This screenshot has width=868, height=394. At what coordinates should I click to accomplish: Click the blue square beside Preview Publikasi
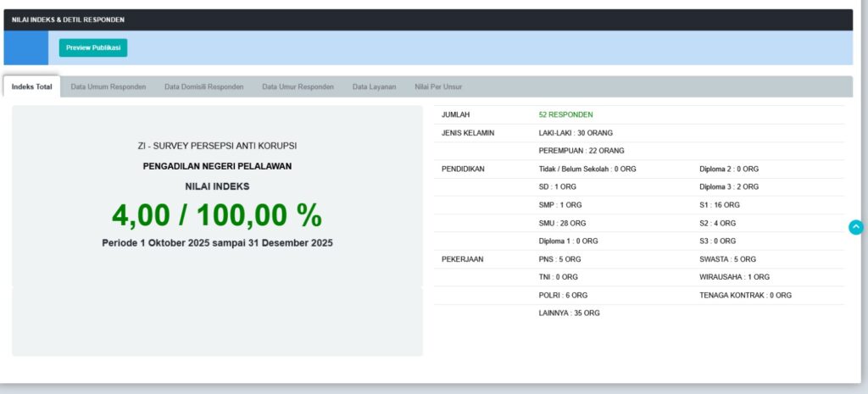tap(25, 48)
